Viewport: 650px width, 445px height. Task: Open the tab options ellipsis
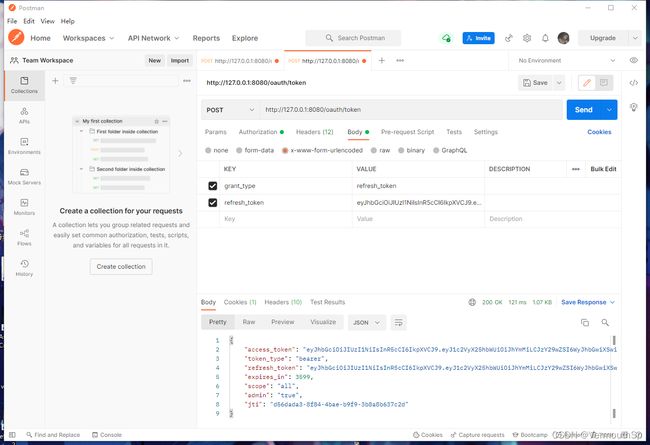click(x=400, y=60)
